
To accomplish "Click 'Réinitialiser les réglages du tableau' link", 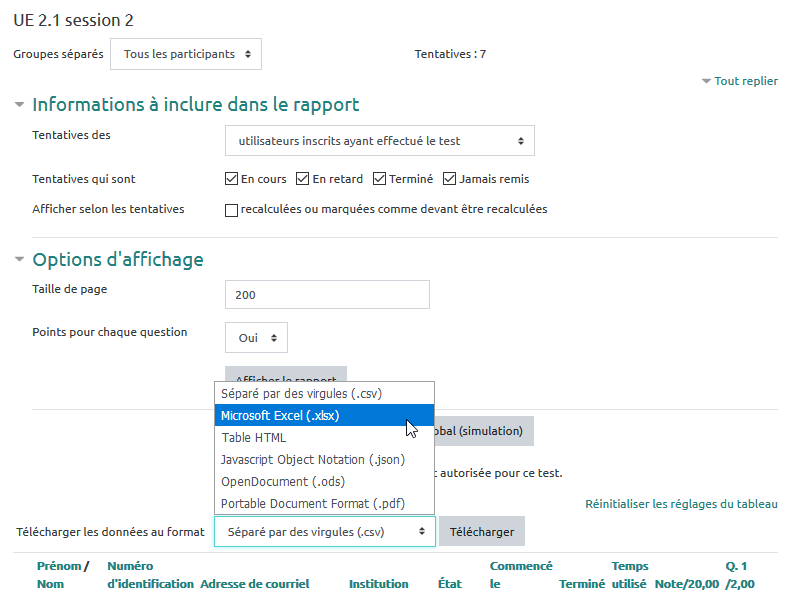I will pyautogui.click(x=681, y=505).
